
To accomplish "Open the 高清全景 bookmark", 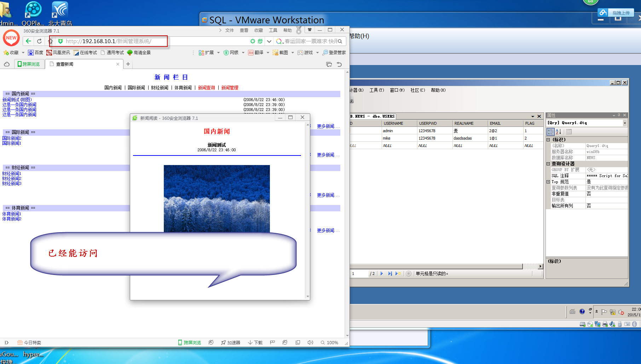I will pos(139,53).
